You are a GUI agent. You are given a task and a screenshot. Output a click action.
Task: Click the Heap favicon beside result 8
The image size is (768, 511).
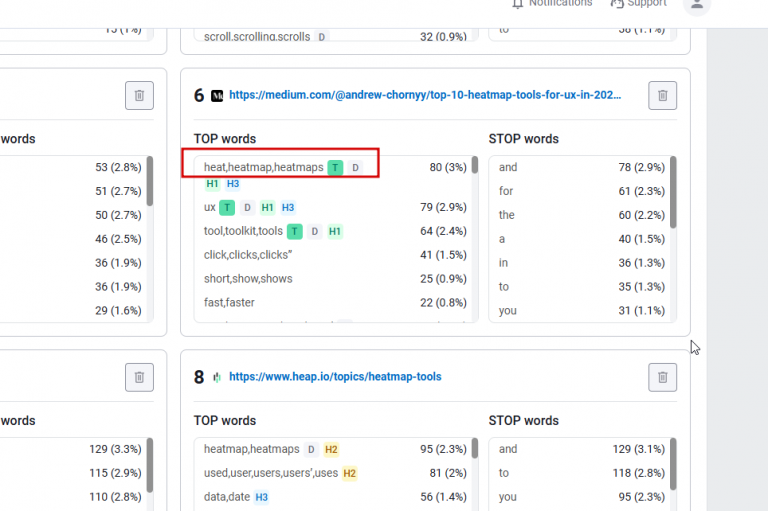click(x=217, y=377)
